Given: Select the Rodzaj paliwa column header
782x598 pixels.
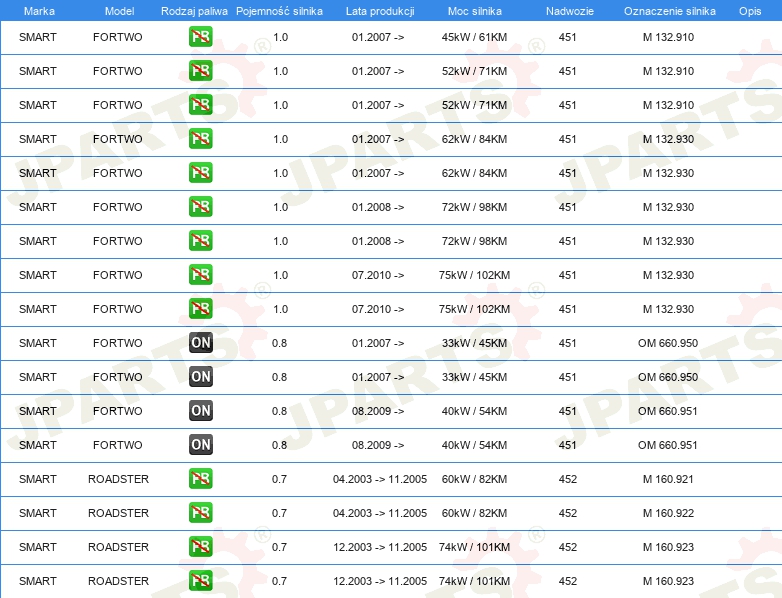Looking at the screenshot, I should coord(194,10).
